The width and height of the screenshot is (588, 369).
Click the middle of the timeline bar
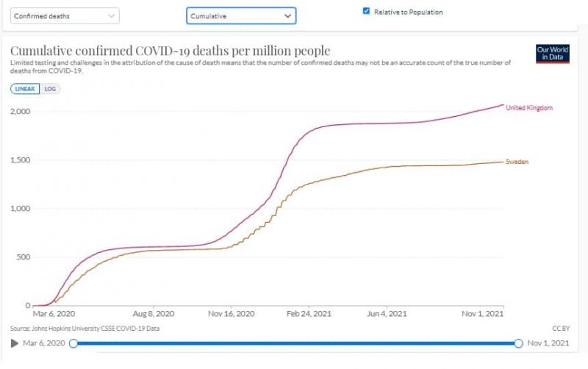click(x=295, y=343)
